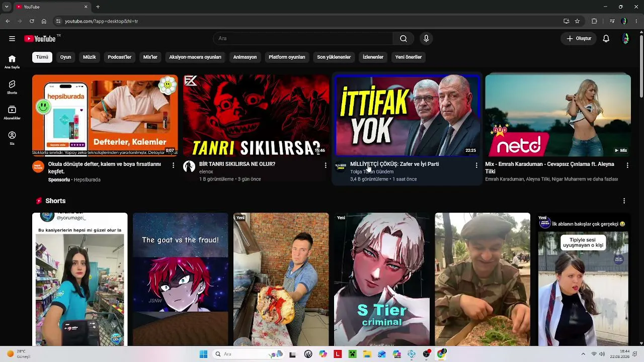
Task: Open options for MİLLİYETÇİ ÇÖKÜŞ video
Action: [476, 165]
